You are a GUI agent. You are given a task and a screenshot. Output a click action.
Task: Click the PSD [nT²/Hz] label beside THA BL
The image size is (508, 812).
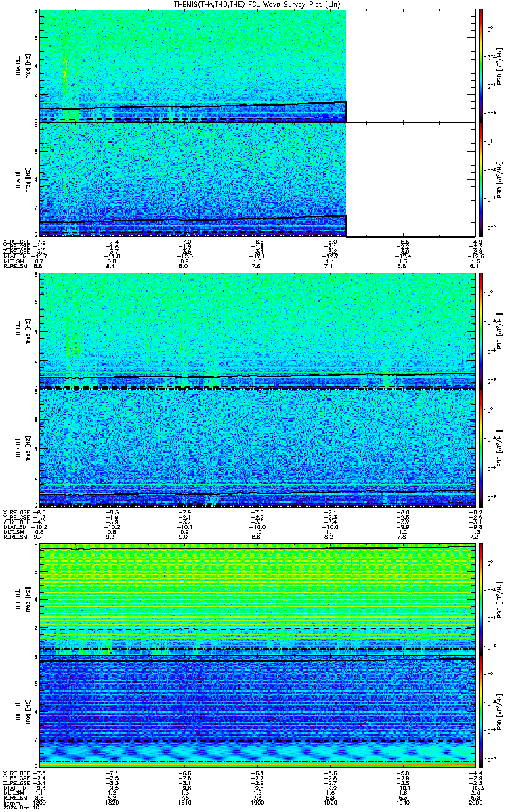pos(500,66)
